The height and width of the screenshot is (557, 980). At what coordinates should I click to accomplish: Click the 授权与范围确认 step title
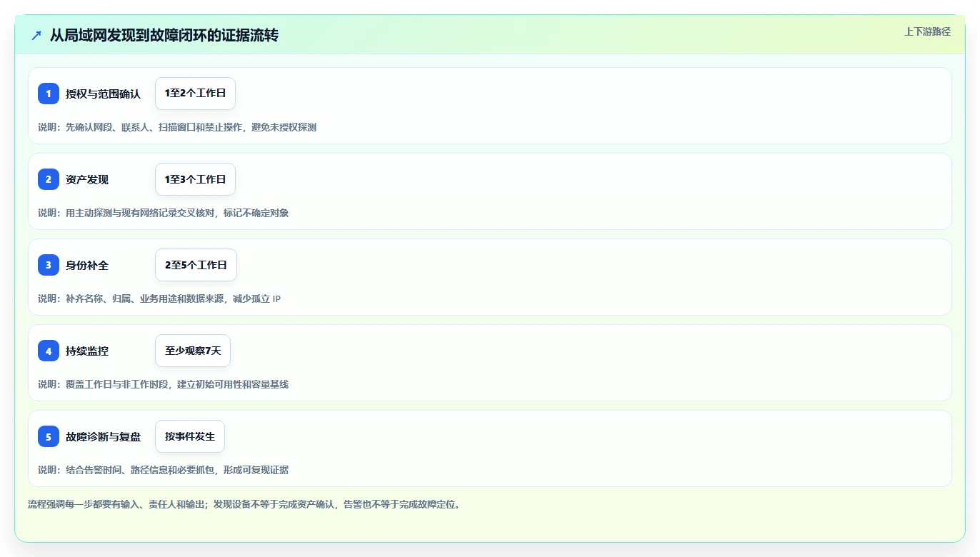click(x=103, y=94)
